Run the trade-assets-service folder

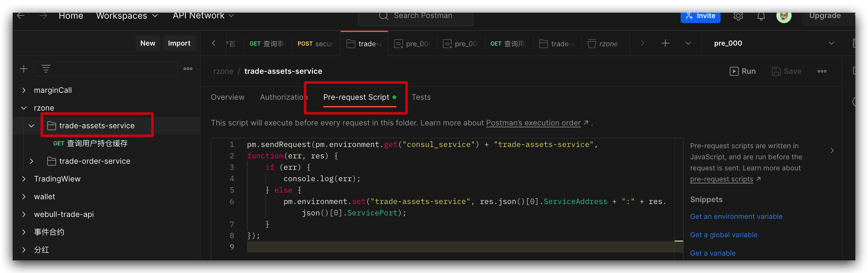point(743,71)
